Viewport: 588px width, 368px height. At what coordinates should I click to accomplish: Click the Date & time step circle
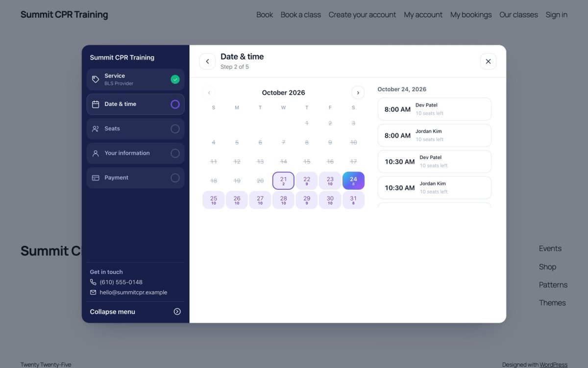point(175,104)
